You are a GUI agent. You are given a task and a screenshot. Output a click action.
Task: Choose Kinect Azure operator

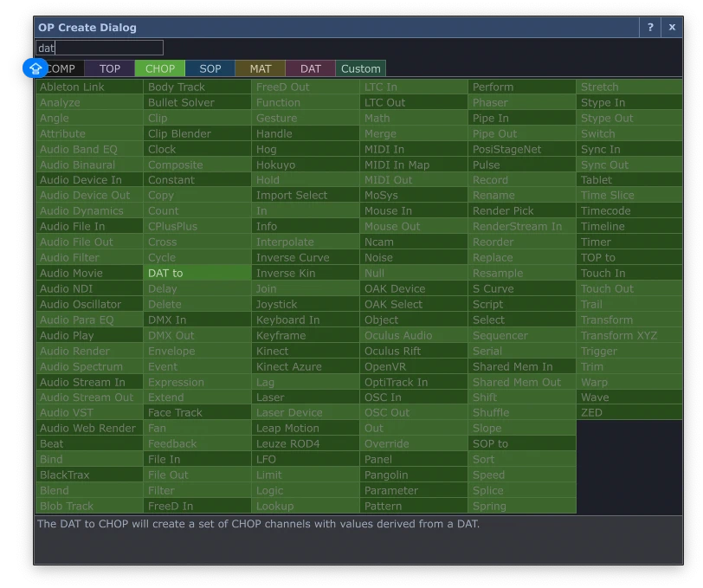pos(306,366)
